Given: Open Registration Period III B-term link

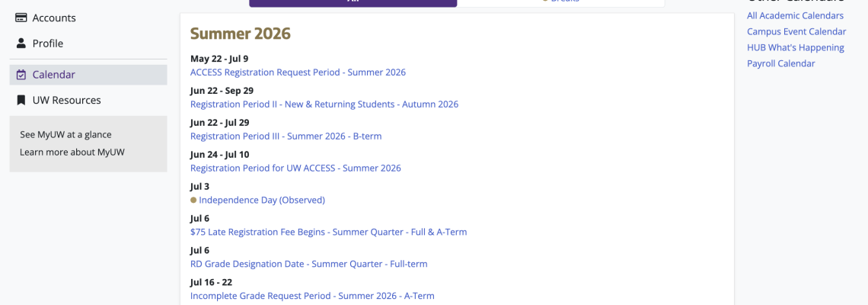Looking at the screenshot, I should point(286,136).
